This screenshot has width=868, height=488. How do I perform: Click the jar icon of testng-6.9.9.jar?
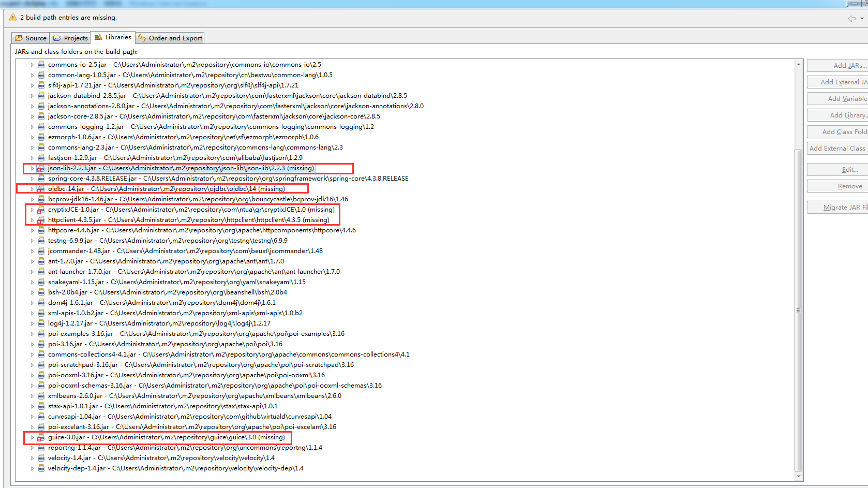pyautogui.click(x=41, y=241)
